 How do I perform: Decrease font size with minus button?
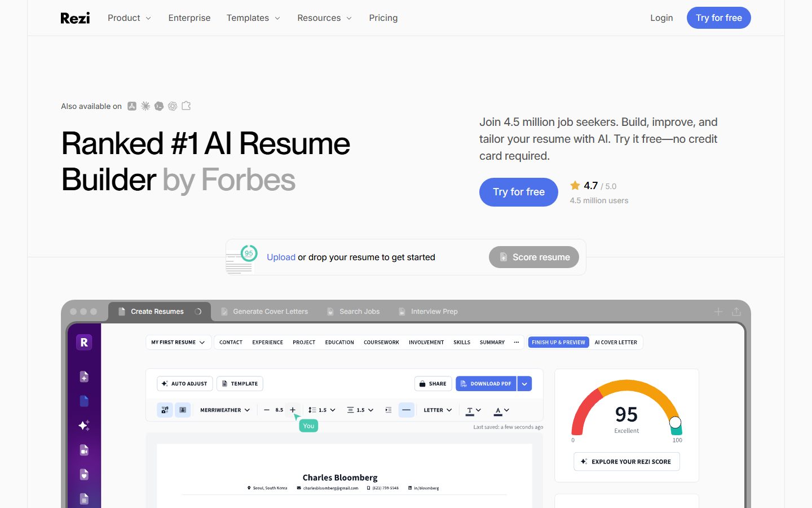[267, 410]
